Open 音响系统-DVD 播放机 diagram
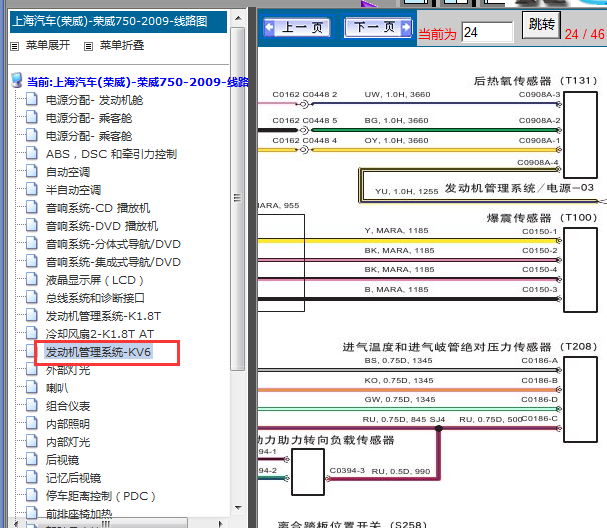 pyautogui.click(x=102, y=226)
